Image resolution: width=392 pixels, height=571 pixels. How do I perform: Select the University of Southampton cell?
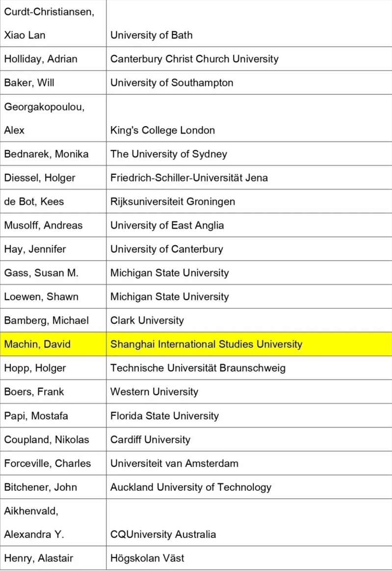[x=172, y=82]
